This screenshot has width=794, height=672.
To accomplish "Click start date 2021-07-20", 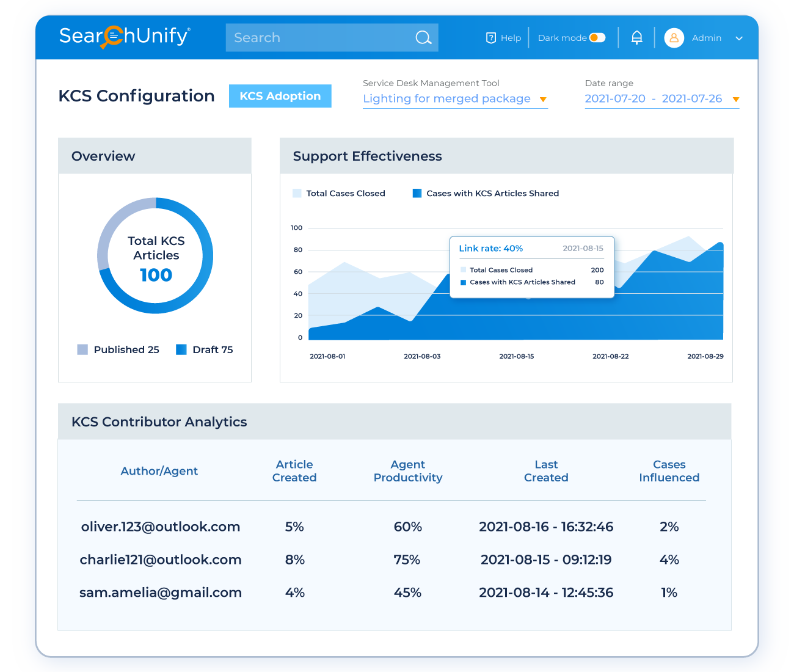I will (615, 98).
